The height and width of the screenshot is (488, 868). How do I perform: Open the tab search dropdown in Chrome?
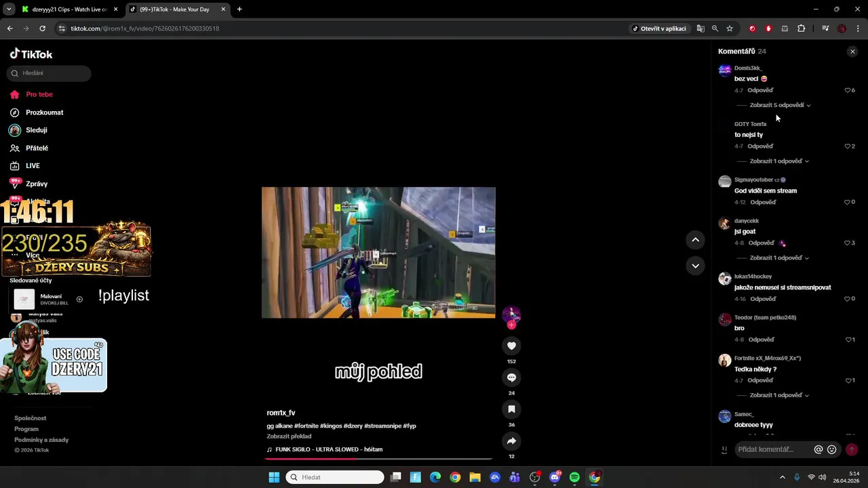[x=9, y=9]
